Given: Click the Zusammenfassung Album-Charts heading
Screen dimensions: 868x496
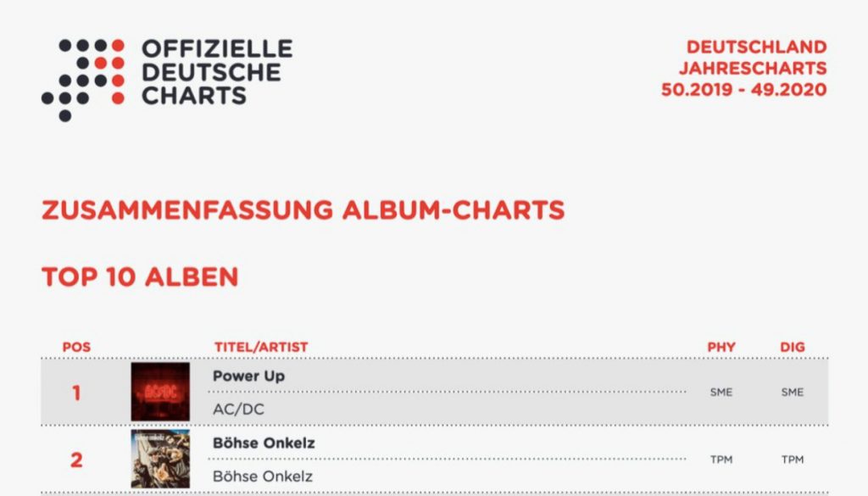Looking at the screenshot, I should pyautogui.click(x=303, y=210).
